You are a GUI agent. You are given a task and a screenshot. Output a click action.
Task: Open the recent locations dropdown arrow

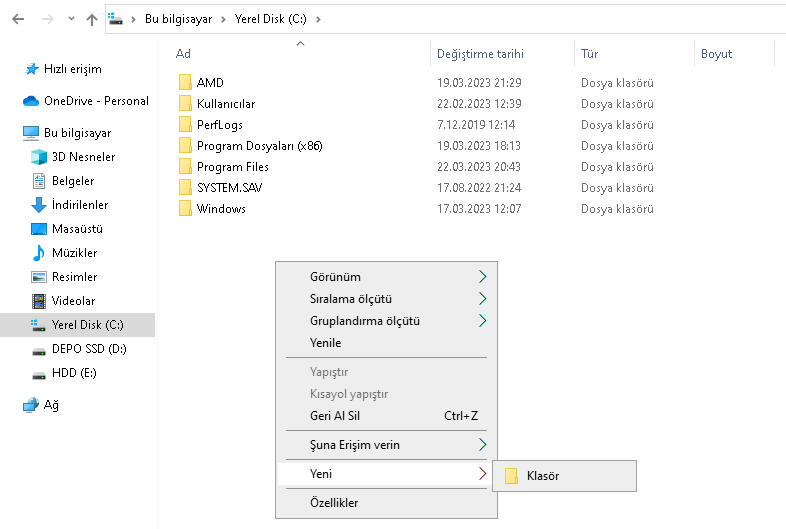point(70,19)
